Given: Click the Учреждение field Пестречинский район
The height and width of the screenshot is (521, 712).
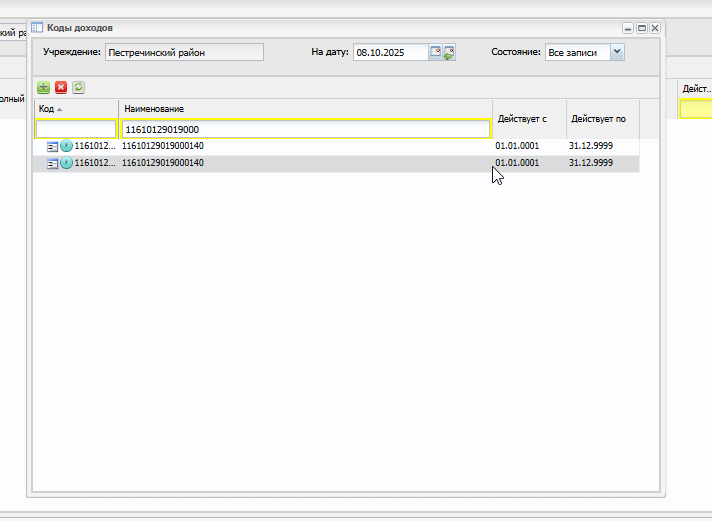Looking at the screenshot, I should pyautogui.click(x=184, y=52).
